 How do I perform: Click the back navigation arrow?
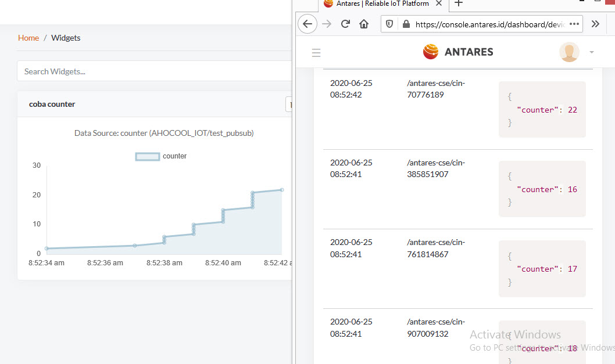coord(307,24)
